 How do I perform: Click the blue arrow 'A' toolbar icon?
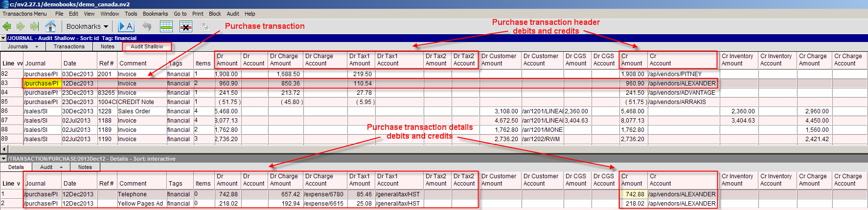pos(126,26)
